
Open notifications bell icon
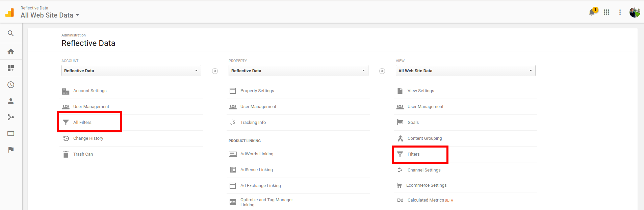[x=592, y=12]
